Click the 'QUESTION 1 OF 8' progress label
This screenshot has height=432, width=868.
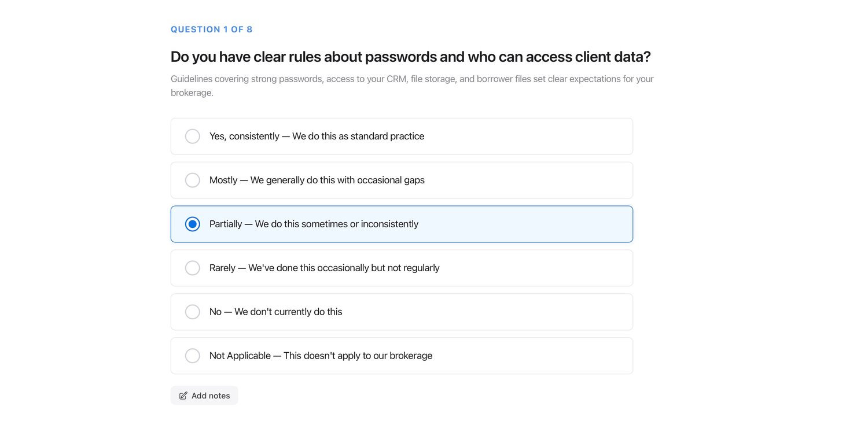pyautogui.click(x=212, y=29)
